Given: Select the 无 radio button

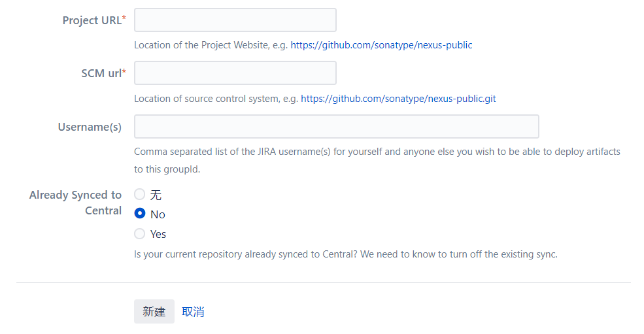Looking at the screenshot, I should pos(139,194).
